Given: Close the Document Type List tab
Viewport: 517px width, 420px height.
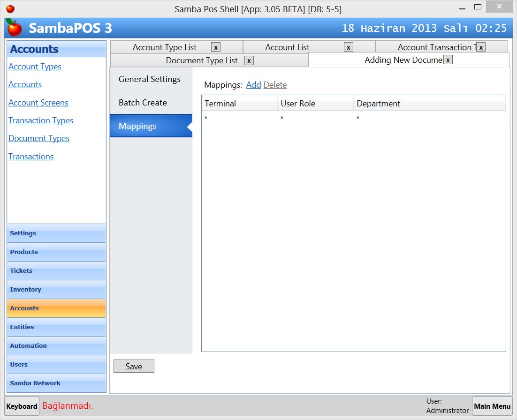Looking at the screenshot, I should (249, 60).
